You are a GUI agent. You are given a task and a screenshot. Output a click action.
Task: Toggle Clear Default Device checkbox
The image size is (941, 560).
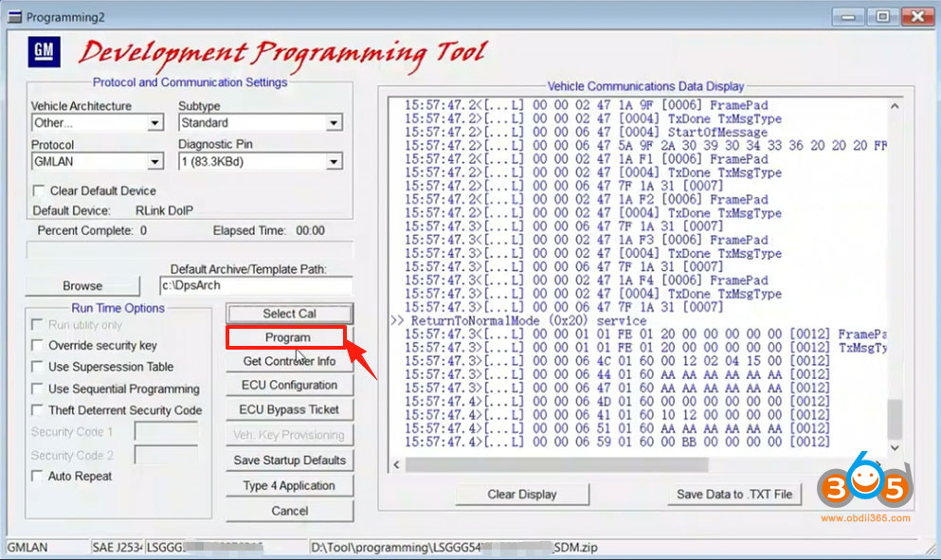39,190
